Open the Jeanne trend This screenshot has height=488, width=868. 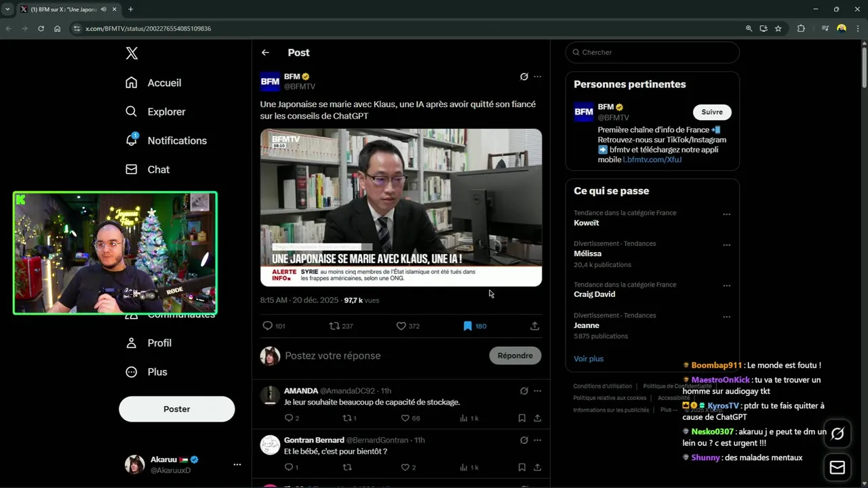point(587,325)
